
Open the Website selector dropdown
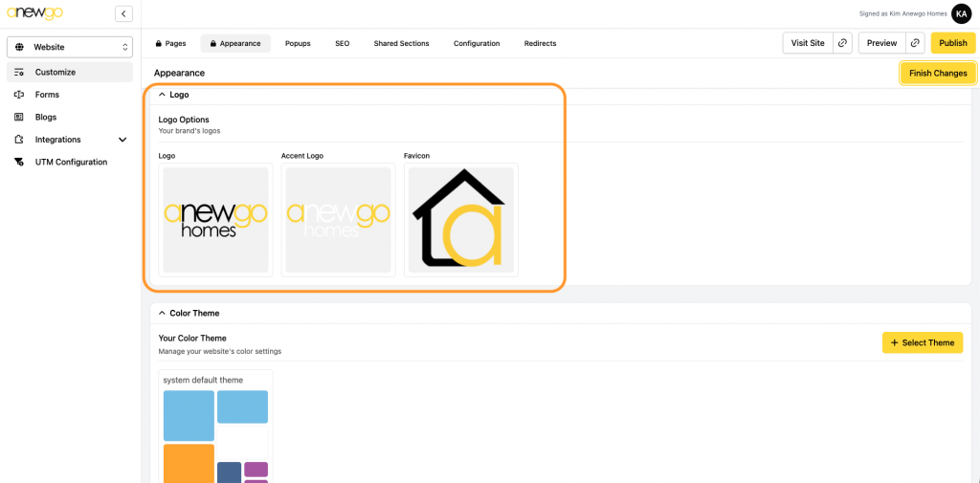[x=72, y=47]
